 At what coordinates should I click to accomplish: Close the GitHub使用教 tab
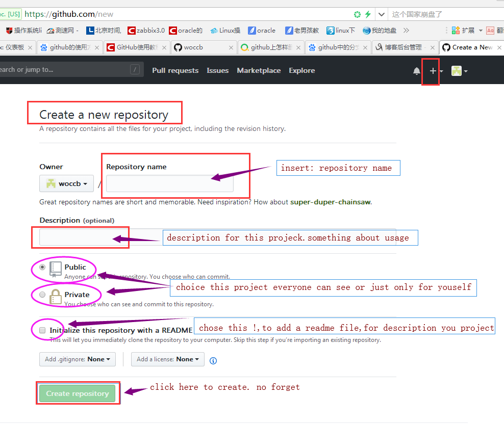click(164, 47)
